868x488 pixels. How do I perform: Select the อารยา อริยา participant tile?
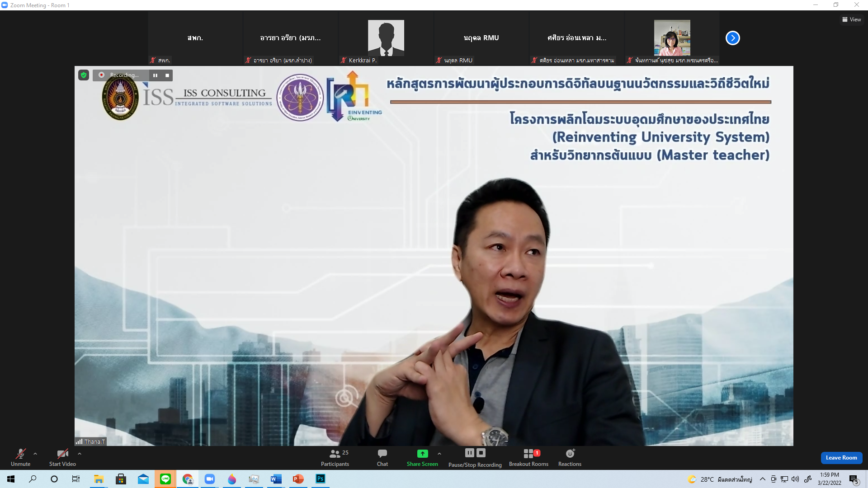pos(291,38)
